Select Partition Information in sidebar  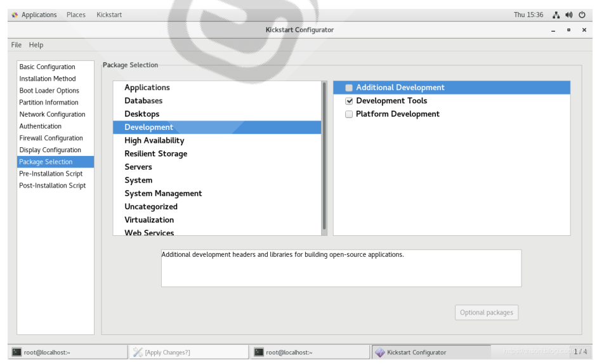tap(55, 102)
